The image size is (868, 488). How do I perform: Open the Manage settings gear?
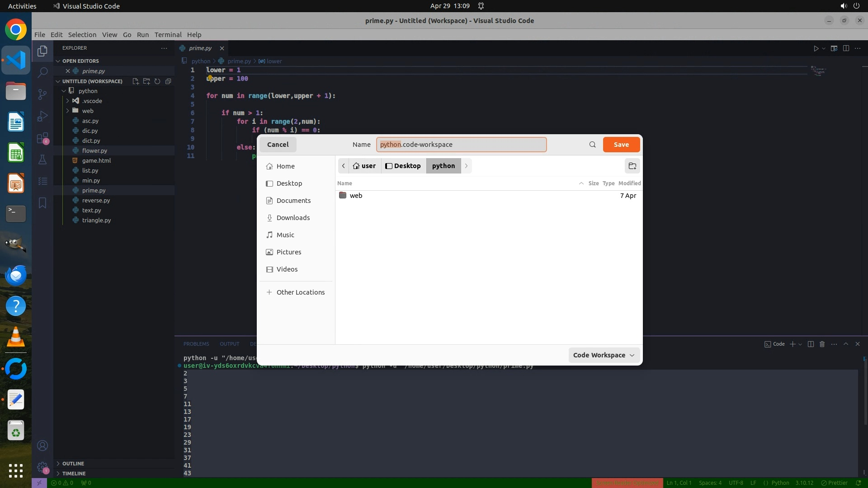[x=42, y=467]
